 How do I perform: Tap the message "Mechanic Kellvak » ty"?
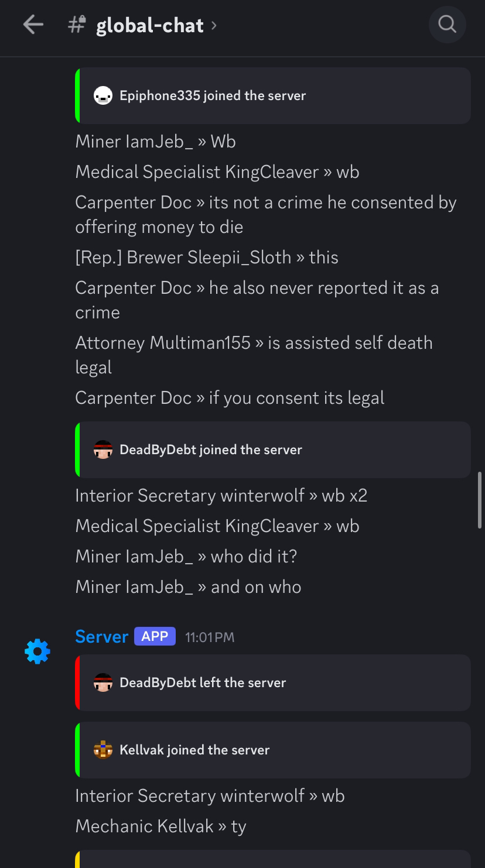coord(160,826)
